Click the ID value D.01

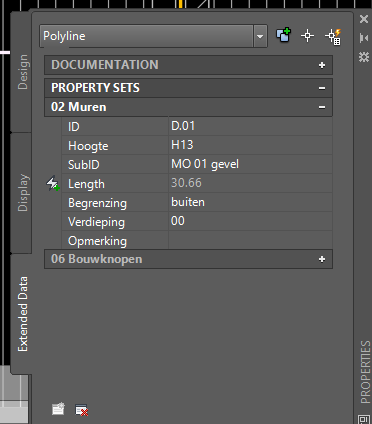(250, 126)
